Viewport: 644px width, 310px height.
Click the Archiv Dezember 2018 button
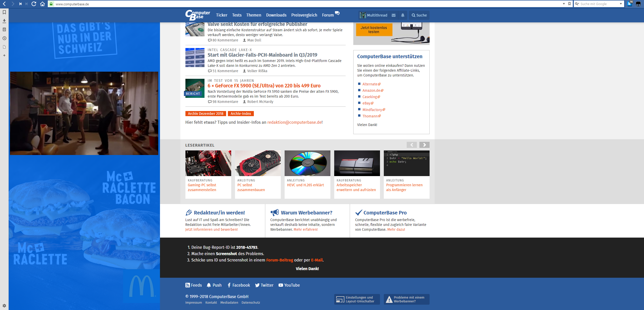[x=206, y=114]
